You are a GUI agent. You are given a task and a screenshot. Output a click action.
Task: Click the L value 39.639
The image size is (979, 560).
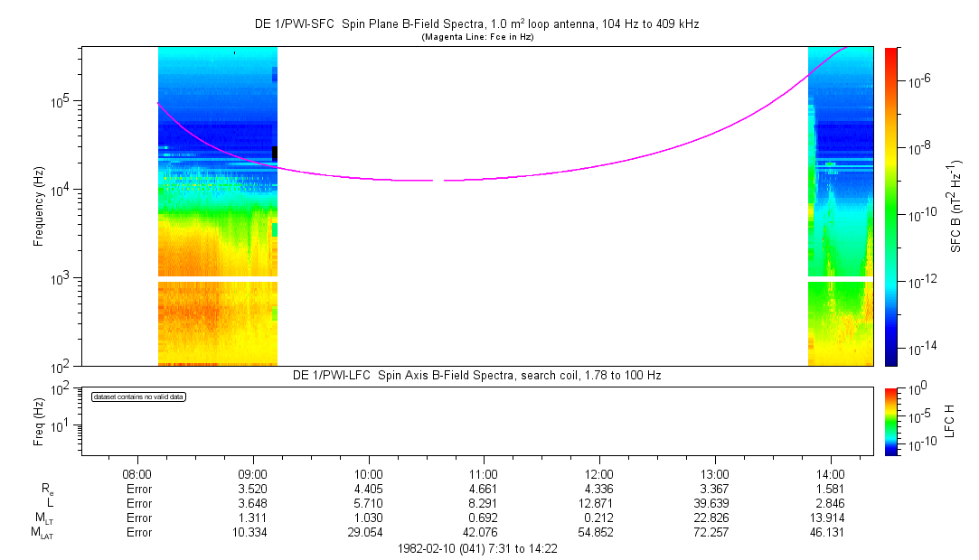tap(715, 503)
